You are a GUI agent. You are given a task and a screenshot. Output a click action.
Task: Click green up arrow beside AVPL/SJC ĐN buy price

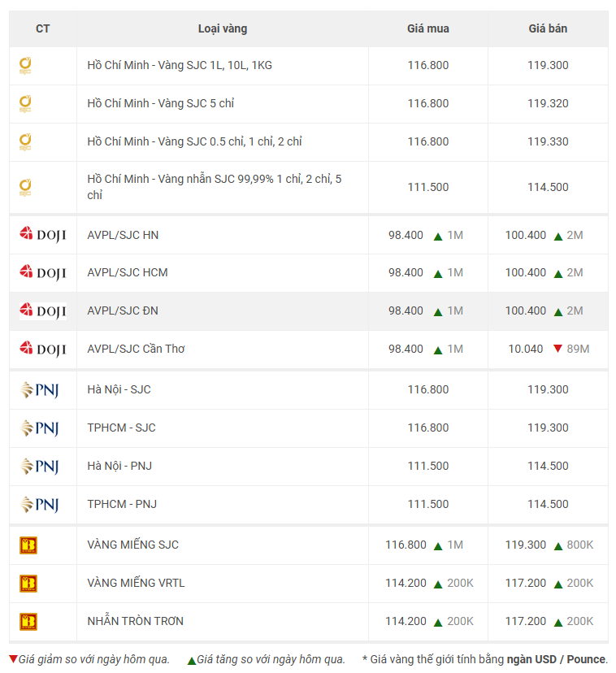tap(438, 312)
